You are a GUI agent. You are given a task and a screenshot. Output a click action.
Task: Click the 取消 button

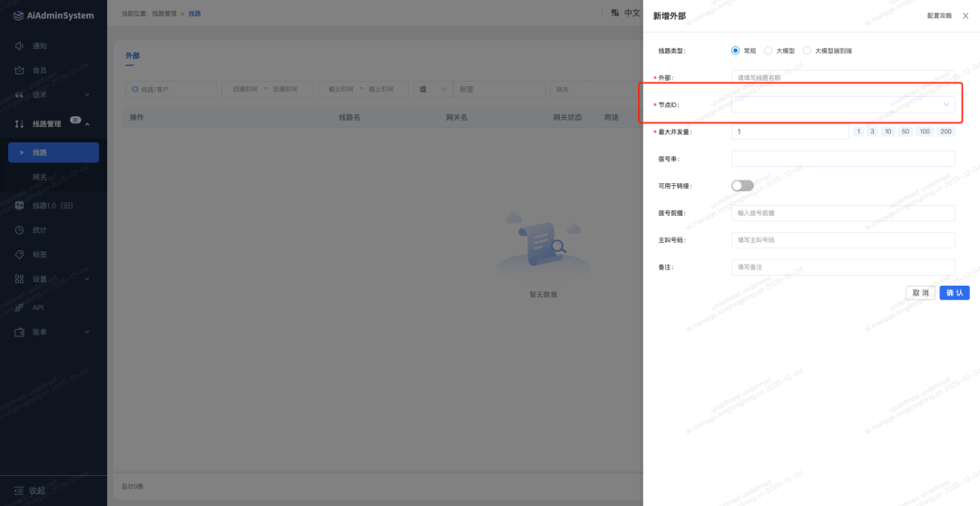[920, 293]
